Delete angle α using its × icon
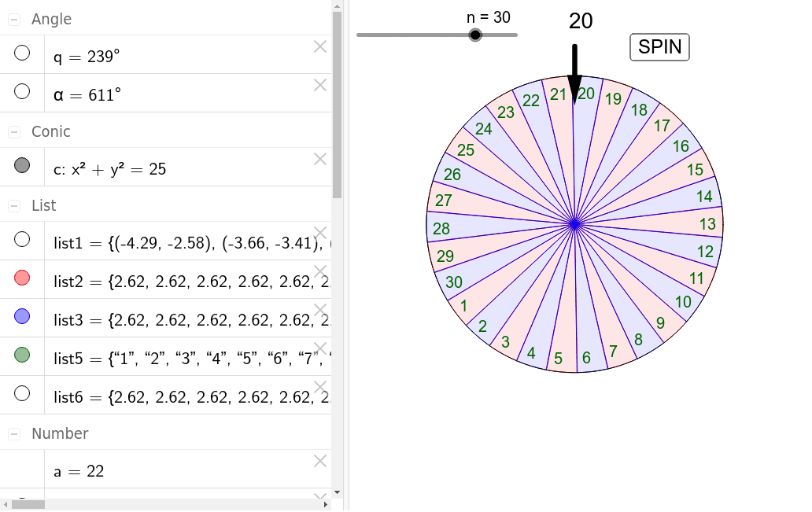This screenshot has height=512, width=812. point(320,85)
